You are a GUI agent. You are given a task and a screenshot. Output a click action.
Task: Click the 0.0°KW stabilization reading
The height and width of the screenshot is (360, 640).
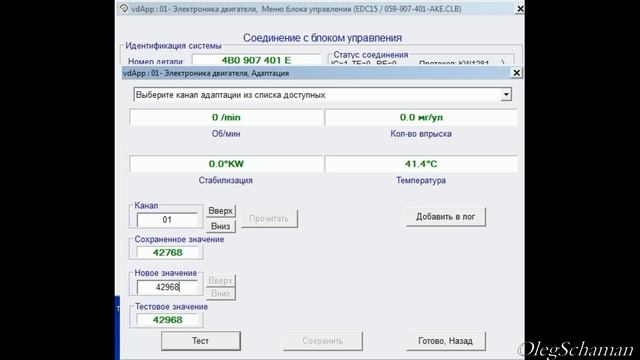click(x=226, y=164)
